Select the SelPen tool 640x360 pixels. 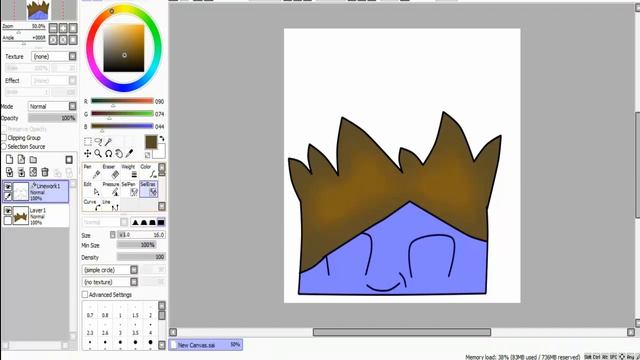tap(129, 189)
